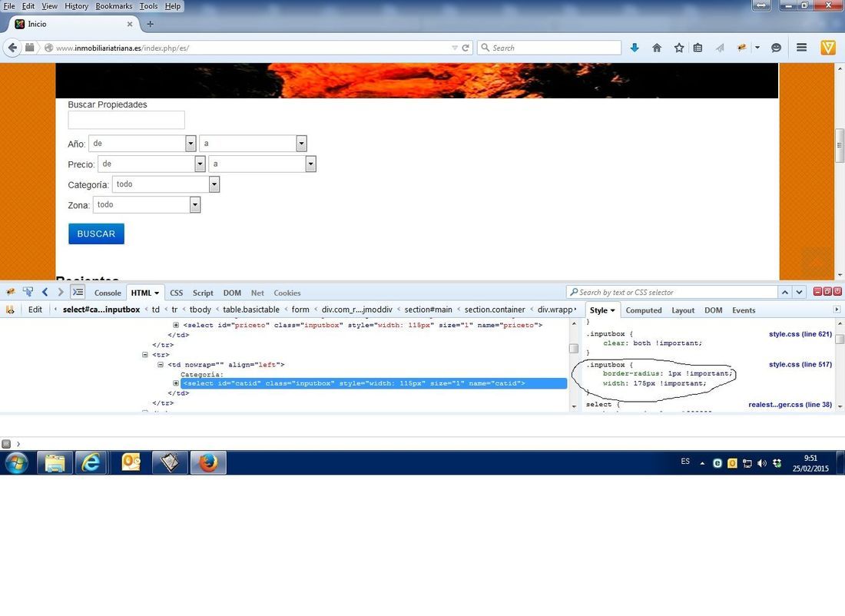Image resolution: width=845 pixels, height=616 pixels.
Task: Click the Firefox Search box
Action: 549,48
